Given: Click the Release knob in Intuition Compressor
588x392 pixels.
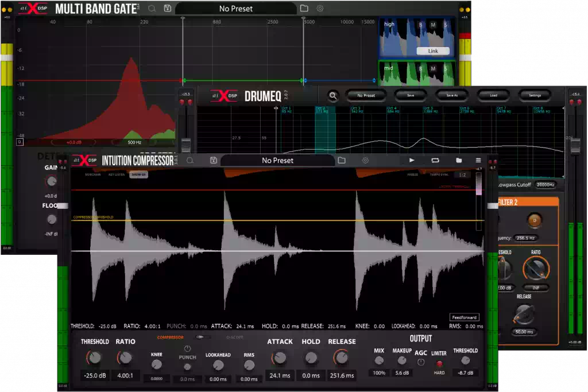Looking at the screenshot, I should [342, 358].
